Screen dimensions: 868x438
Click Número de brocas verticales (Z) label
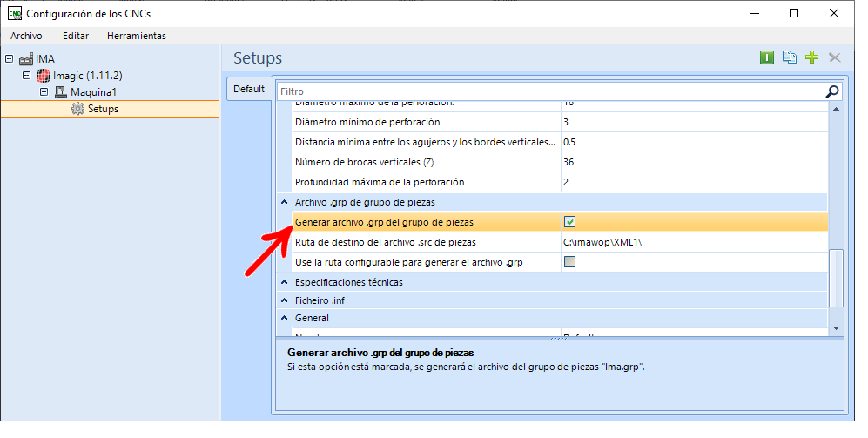(364, 162)
